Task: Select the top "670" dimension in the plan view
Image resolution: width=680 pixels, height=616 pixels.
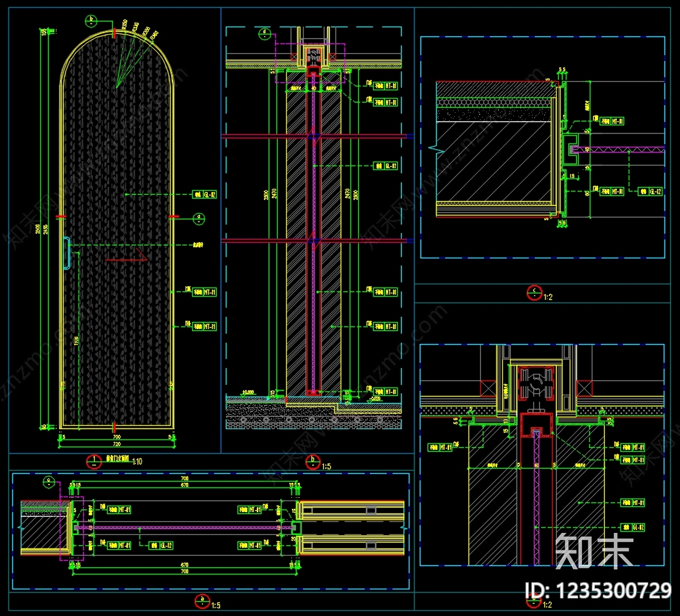Action: tap(185, 485)
